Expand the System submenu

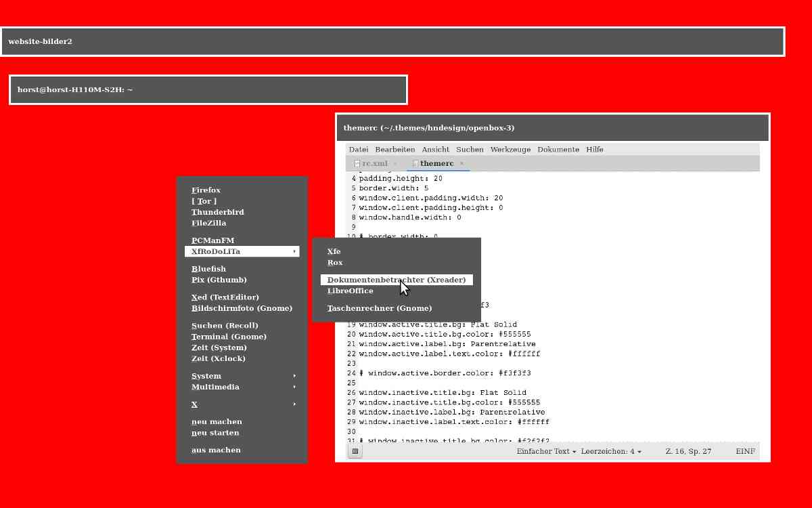tap(242, 376)
